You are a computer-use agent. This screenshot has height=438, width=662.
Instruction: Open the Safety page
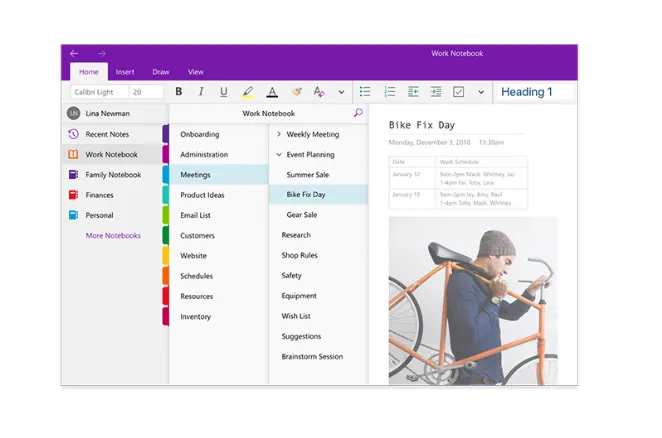[319, 275]
